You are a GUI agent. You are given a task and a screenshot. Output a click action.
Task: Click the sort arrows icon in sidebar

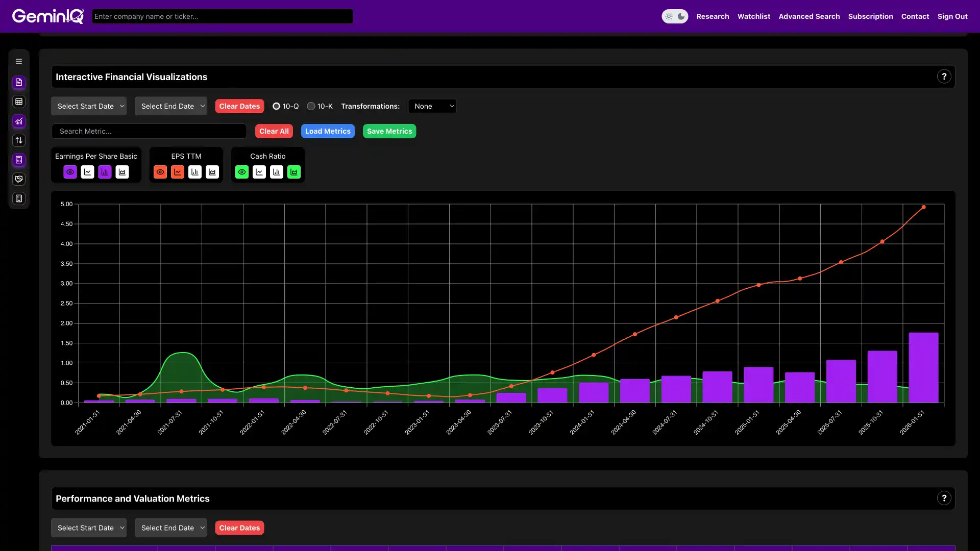tap(19, 140)
